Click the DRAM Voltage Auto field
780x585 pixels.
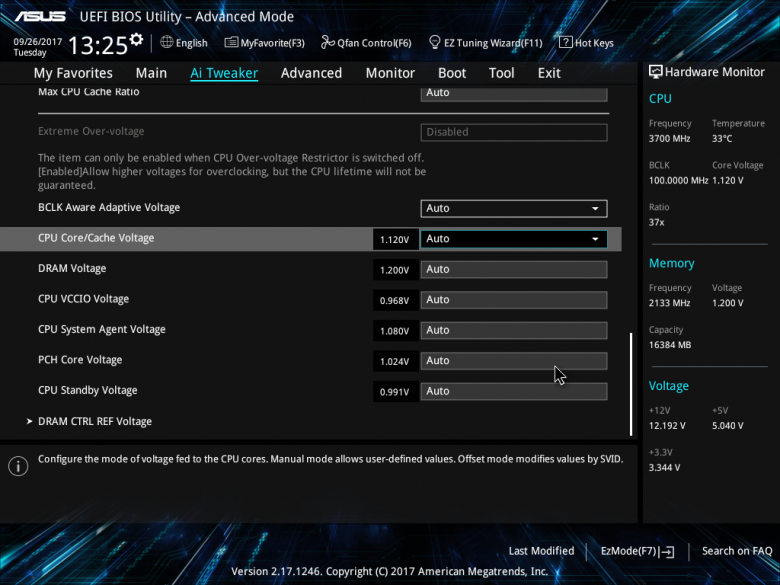tap(514, 270)
